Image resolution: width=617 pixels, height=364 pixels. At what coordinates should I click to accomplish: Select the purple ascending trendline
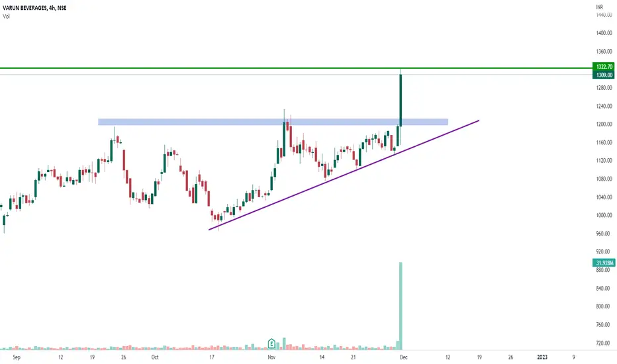coord(344,175)
